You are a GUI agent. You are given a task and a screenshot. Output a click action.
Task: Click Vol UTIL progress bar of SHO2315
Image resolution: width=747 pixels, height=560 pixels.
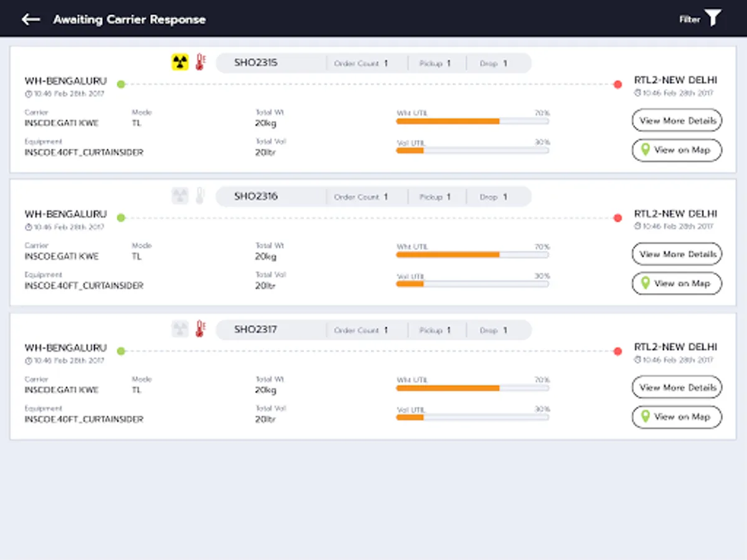472,151
